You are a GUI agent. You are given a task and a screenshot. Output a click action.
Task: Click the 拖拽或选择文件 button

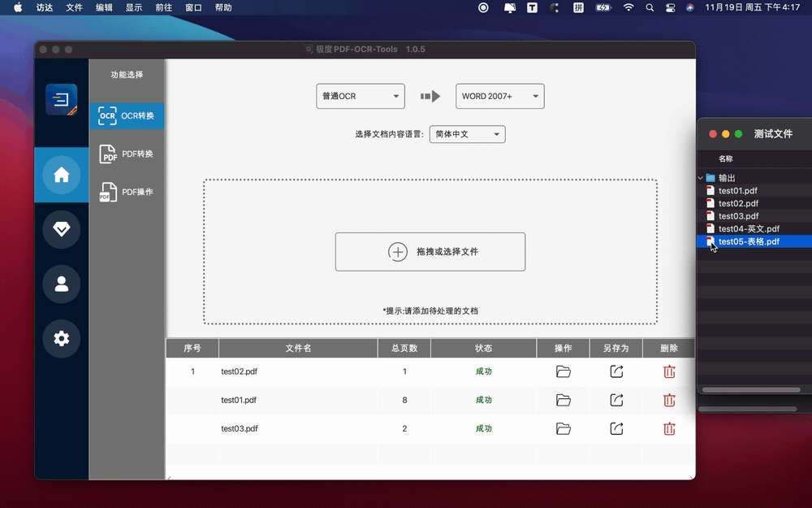coord(430,252)
